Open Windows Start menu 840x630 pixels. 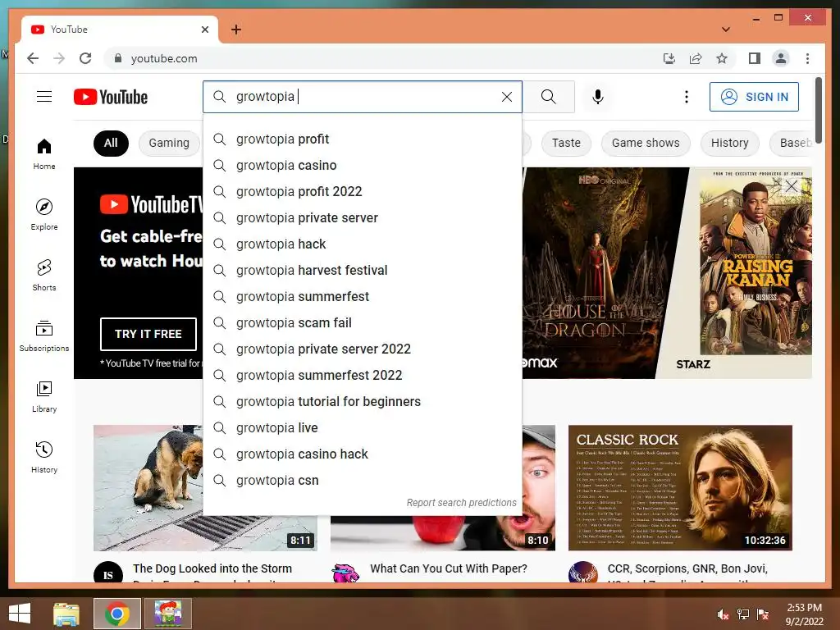tap(20, 614)
